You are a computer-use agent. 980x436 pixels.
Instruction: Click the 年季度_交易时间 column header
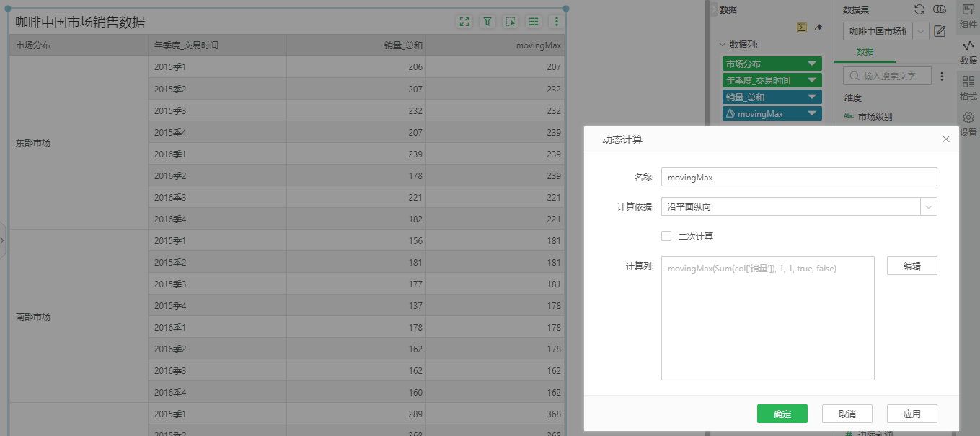[x=217, y=45]
